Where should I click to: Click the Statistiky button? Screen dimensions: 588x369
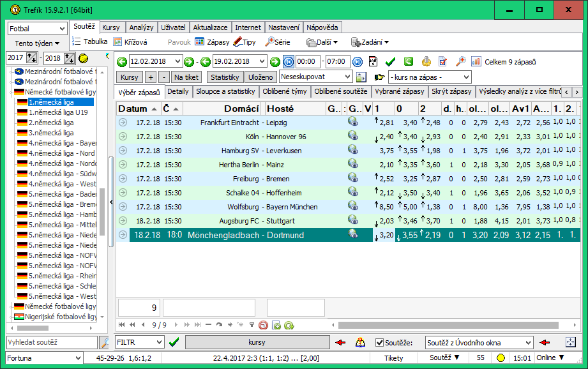(x=225, y=77)
